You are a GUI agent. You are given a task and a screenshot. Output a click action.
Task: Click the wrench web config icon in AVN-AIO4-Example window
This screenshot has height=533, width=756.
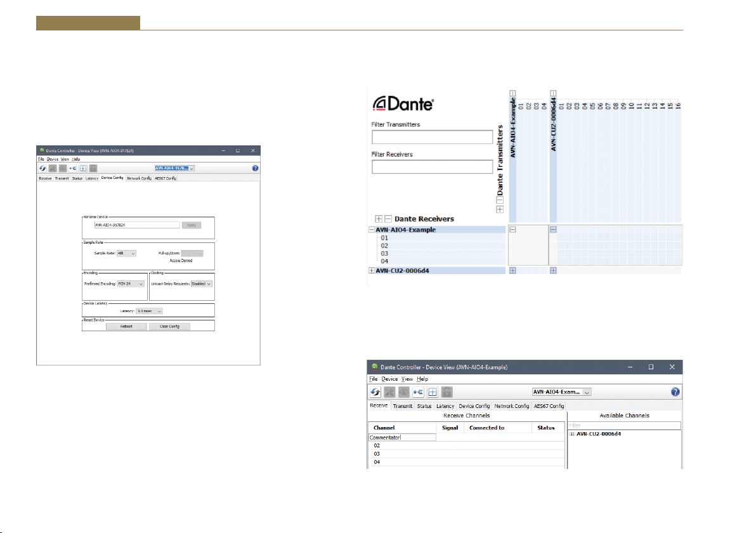(389, 392)
